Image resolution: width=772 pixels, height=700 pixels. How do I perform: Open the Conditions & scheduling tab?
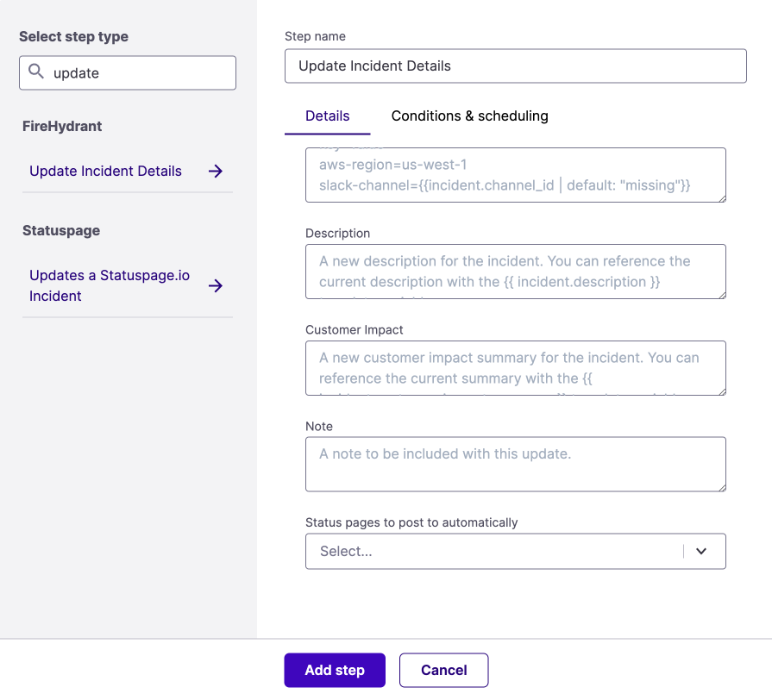(470, 116)
